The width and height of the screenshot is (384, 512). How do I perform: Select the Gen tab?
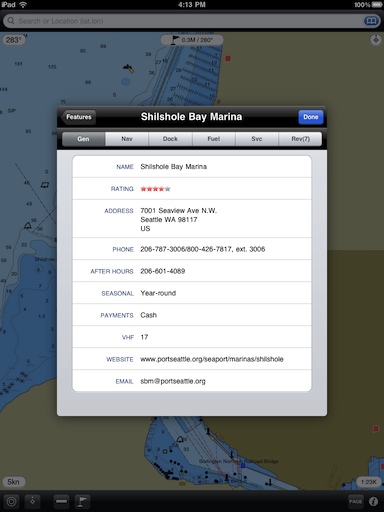point(83,139)
